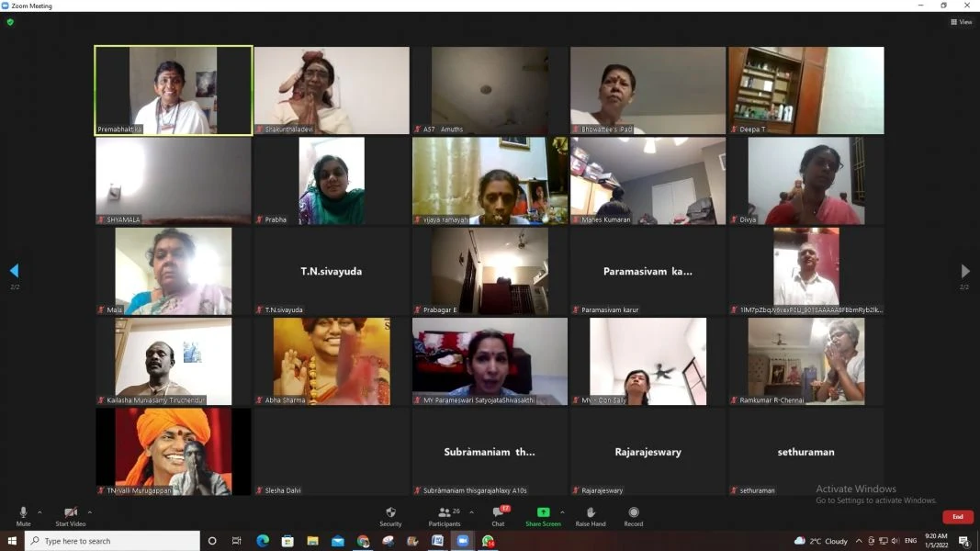980x551 pixels.
Task: Click the green encryption shield icon
Action: [x=10, y=22]
